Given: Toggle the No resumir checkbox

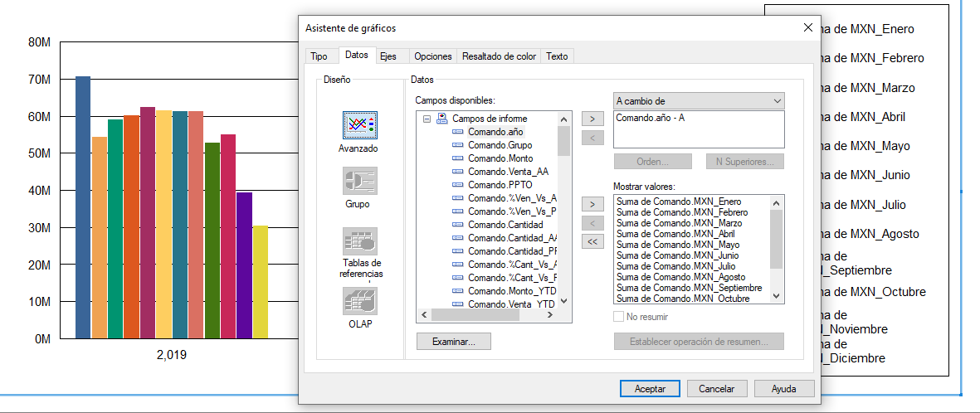Looking at the screenshot, I should pyautogui.click(x=619, y=317).
